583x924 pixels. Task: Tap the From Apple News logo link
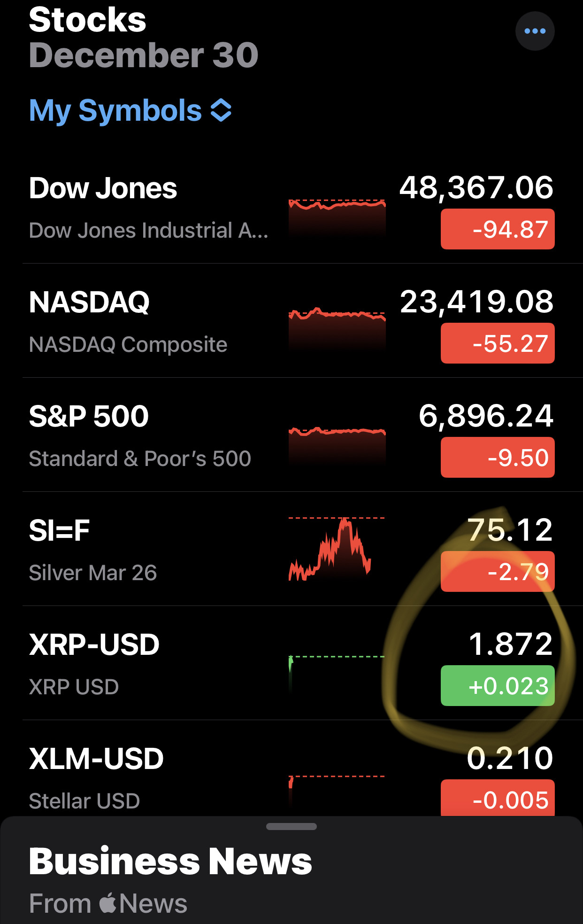pyautogui.click(x=108, y=903)
